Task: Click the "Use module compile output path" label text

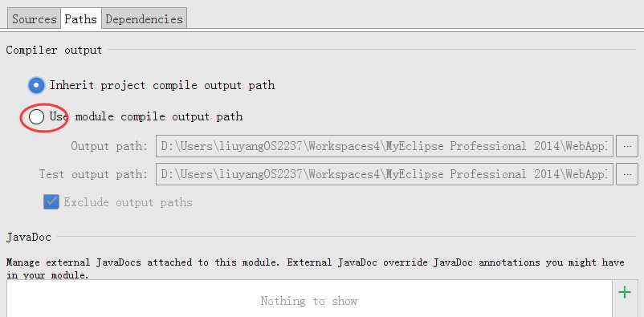Action: (146, 117)
